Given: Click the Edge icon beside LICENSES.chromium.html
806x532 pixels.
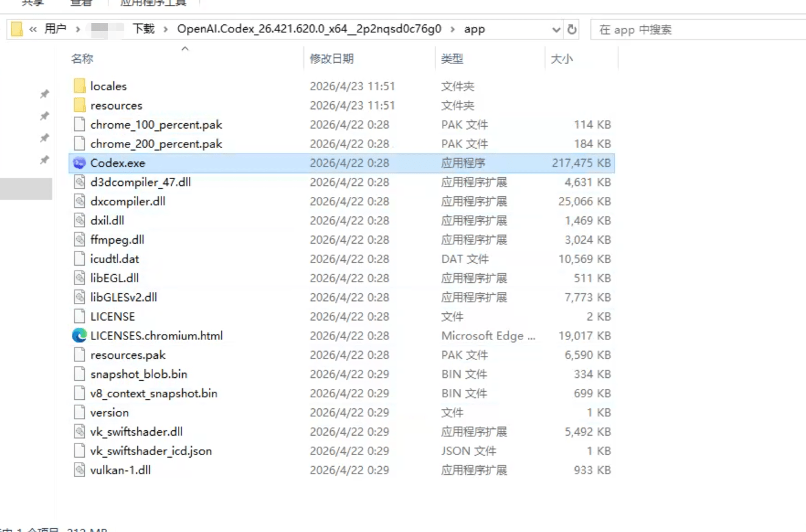Looking at the screenshot, I should coord(79,336).
